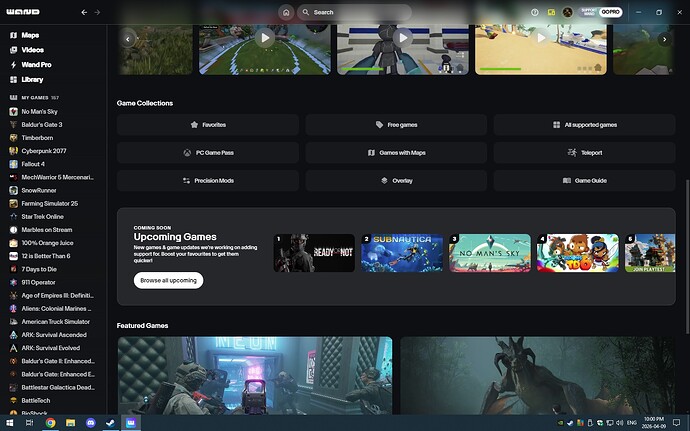The width and height of the screenshot is (690, 431).
Task: Open the No Man's Sky upcoming card
Action: (490, 253)
